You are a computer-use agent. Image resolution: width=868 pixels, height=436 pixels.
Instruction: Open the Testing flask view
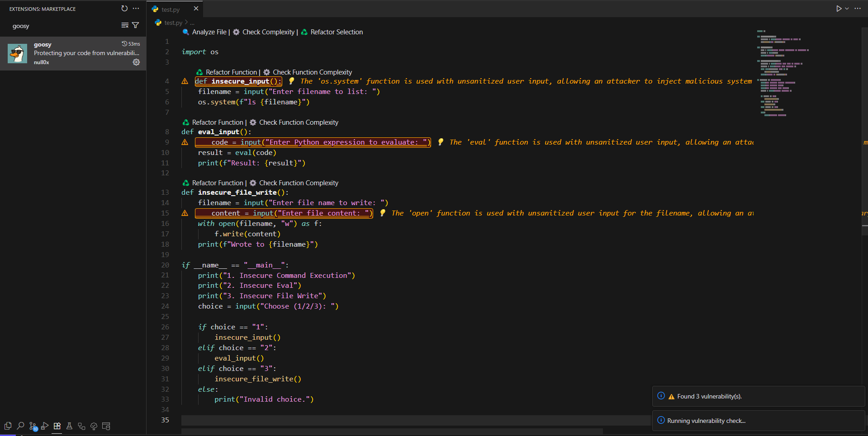click(69, 426)
